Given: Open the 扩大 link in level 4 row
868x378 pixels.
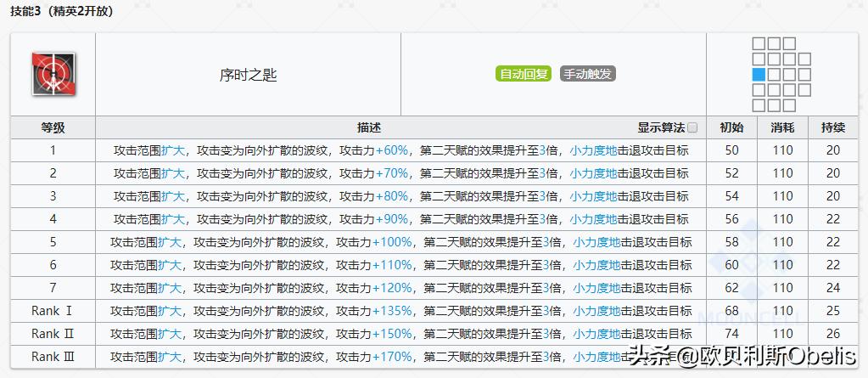Looking at the screenshot, I should point(173,219).
